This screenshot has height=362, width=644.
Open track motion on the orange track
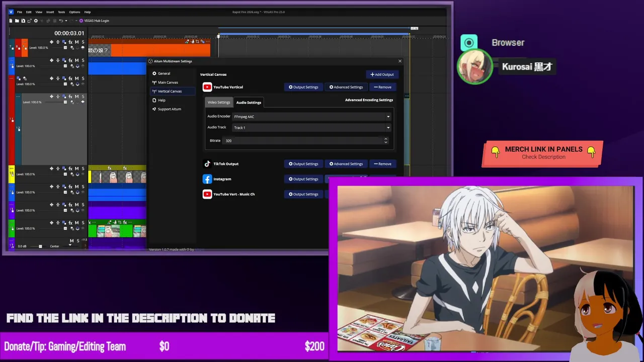pos(64,42)
